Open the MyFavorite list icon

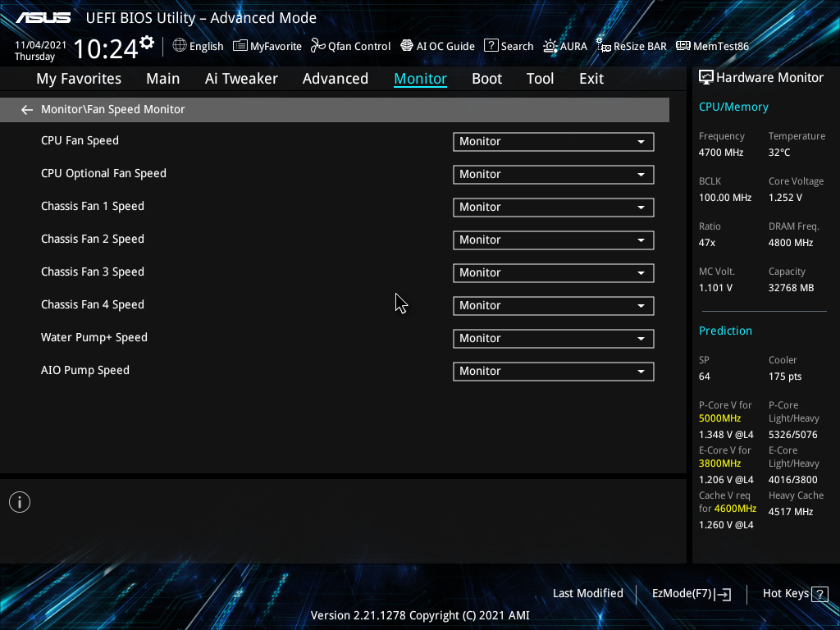[x=240, y=46]
